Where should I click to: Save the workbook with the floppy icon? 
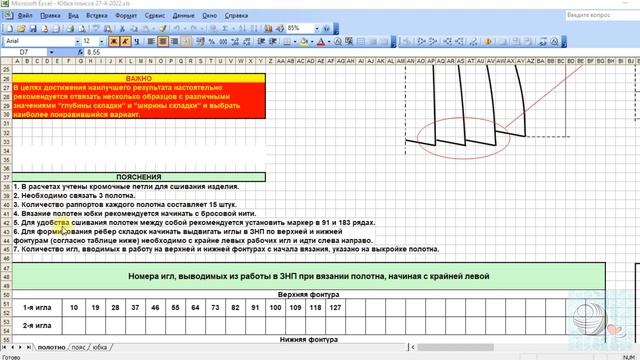[33, 29]
